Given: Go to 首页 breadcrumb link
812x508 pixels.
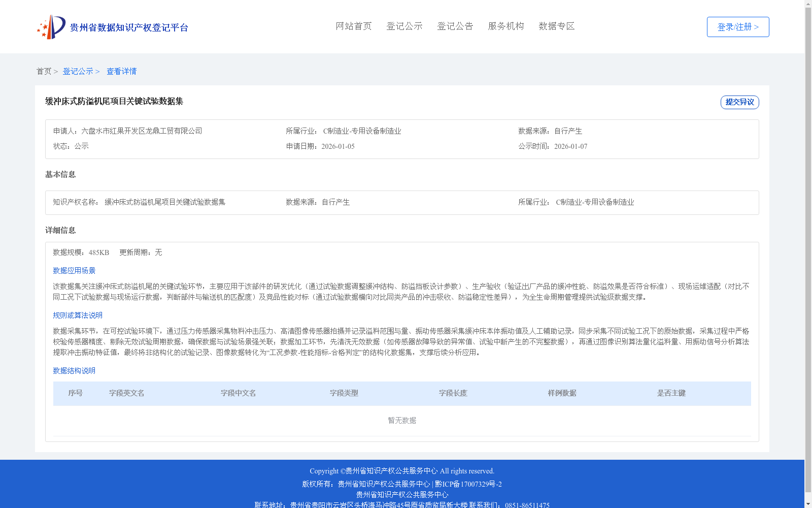Looking at the screenshot, I should click(44, 72).
